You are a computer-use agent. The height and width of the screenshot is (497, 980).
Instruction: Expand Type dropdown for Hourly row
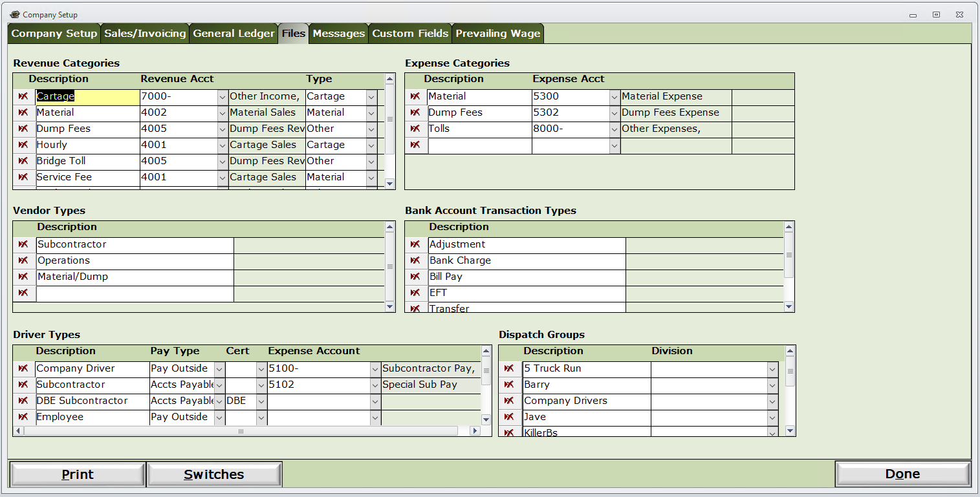pyautogui.click(x=371, y=145)
